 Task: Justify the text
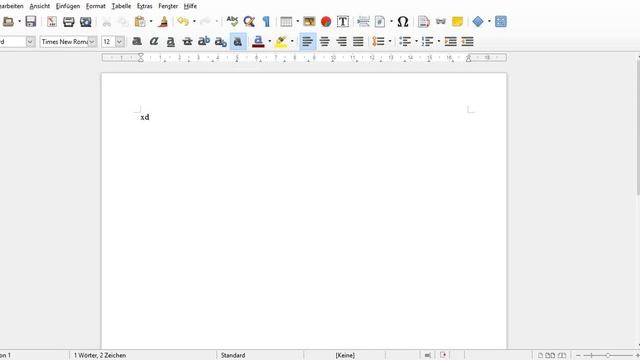click(x=358, y=41)
